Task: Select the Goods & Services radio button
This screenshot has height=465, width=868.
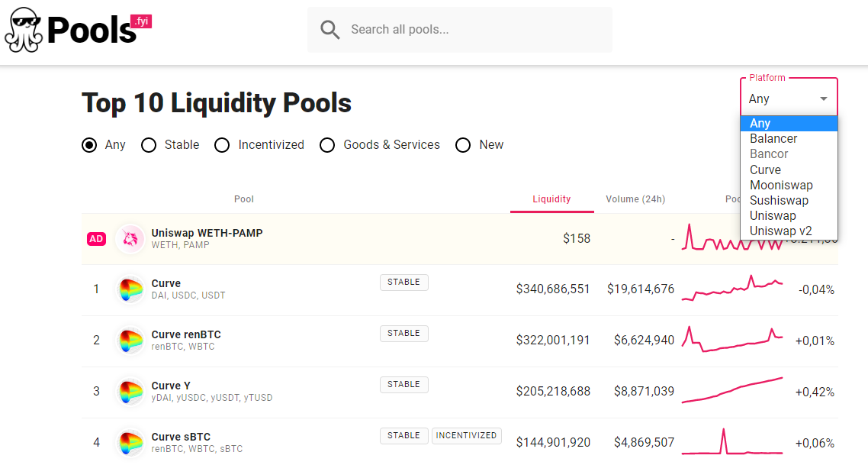Action: click(x=327, y=145)
